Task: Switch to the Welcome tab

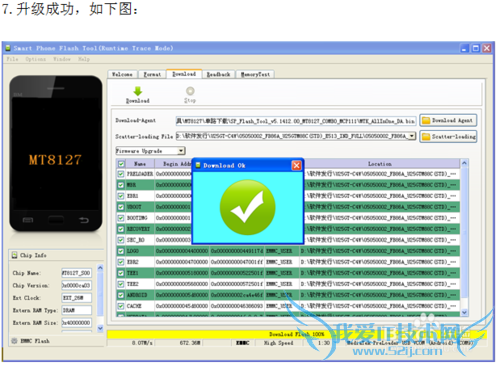Action: (x=122, y=74)
